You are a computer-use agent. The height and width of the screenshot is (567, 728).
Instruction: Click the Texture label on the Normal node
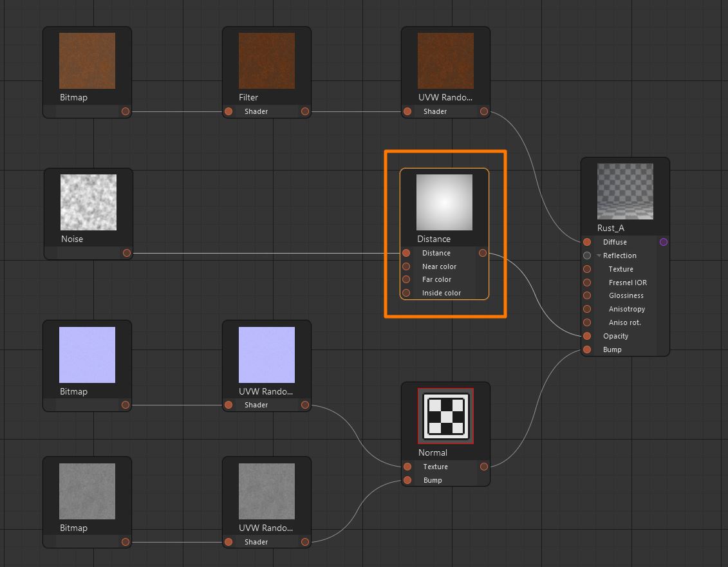click(436, 467)
